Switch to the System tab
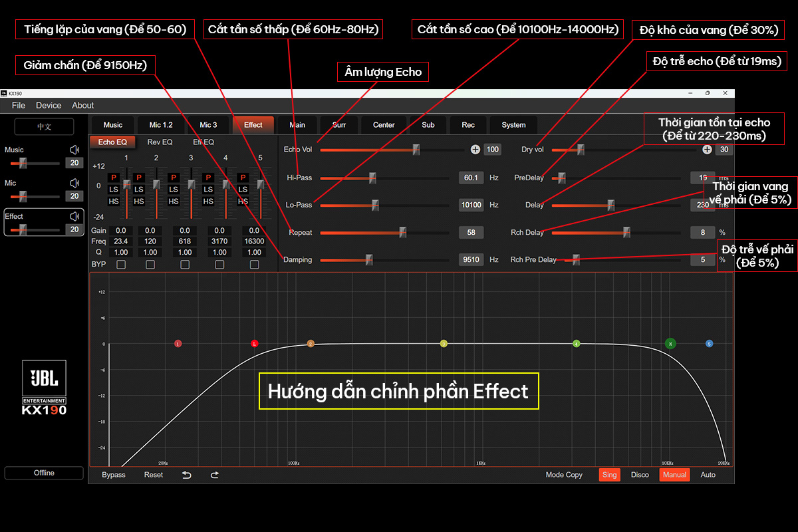Viewport: 798px width, 532px height. [513, 125]
